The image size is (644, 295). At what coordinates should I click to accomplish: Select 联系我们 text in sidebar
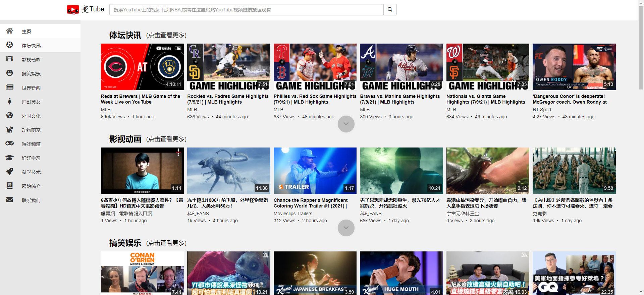click(31, 200)
